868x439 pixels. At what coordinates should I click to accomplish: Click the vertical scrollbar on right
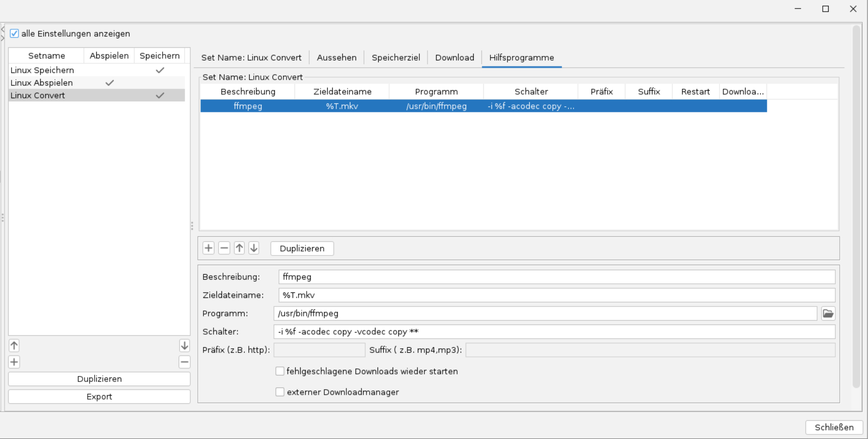(x=856, y=207)
